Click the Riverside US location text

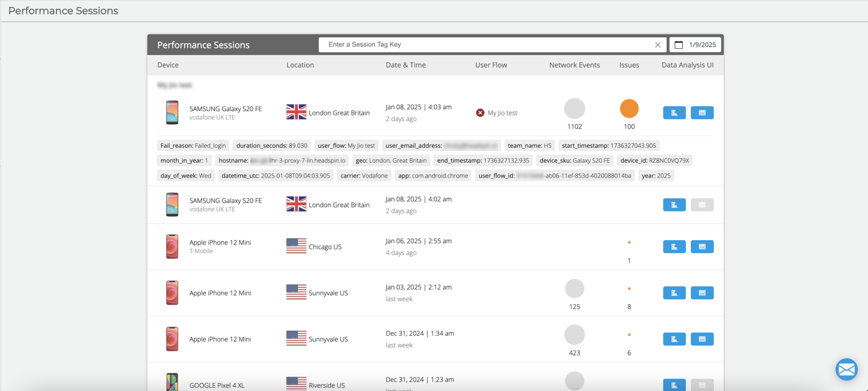[x=327, y=385]
